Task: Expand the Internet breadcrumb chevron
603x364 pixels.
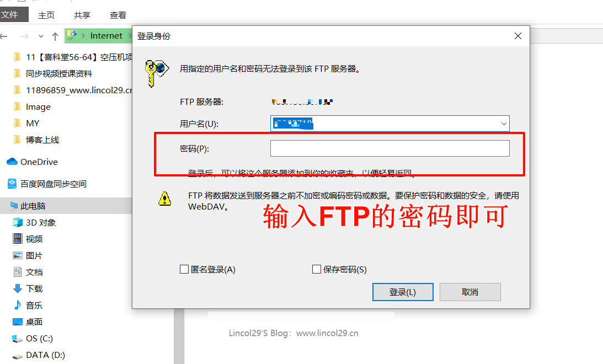Action: (x=130, y=36)
